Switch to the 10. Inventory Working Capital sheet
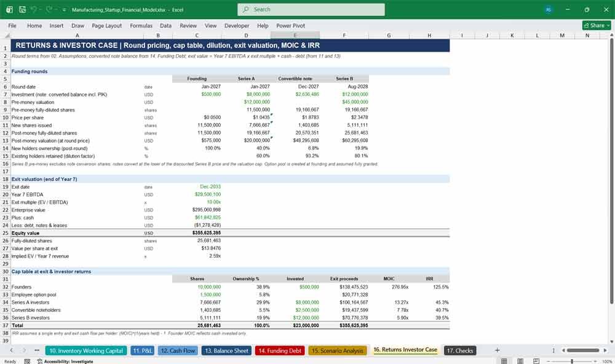Viewport: 615px width, 364px height. click(x=86, y=350)
